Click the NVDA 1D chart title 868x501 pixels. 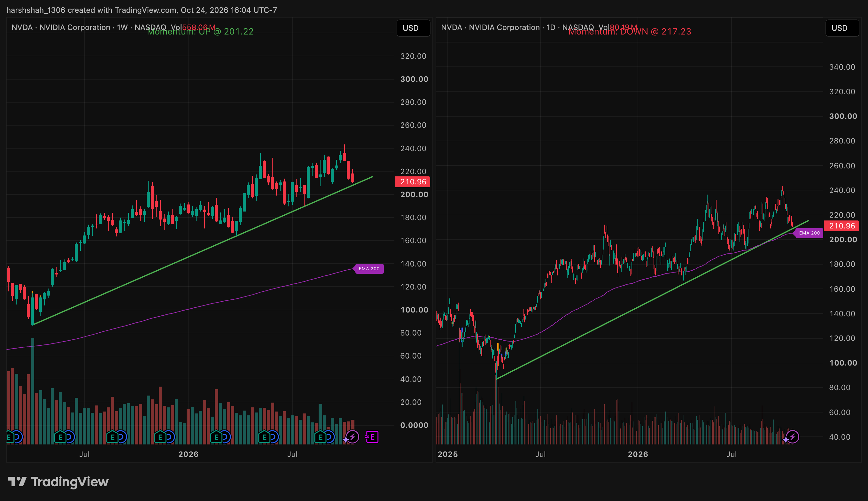[517, 27]
